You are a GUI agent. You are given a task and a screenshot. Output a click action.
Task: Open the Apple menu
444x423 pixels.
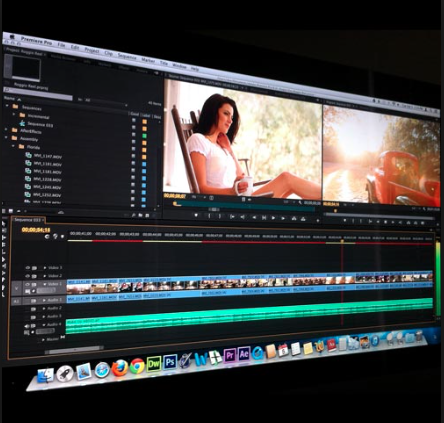12,37
